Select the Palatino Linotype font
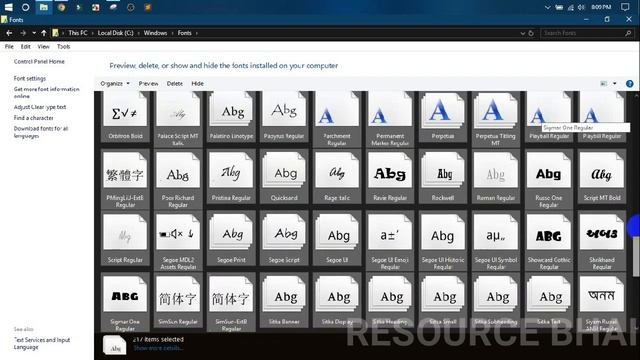Viewport: 640px width, 360px height. (231, 116)
